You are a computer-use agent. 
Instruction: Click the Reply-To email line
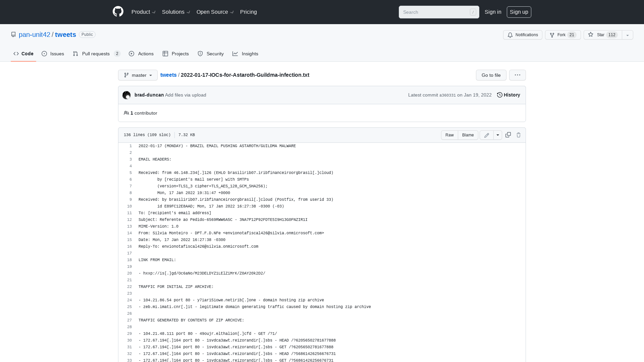click(x=198, y=247)
